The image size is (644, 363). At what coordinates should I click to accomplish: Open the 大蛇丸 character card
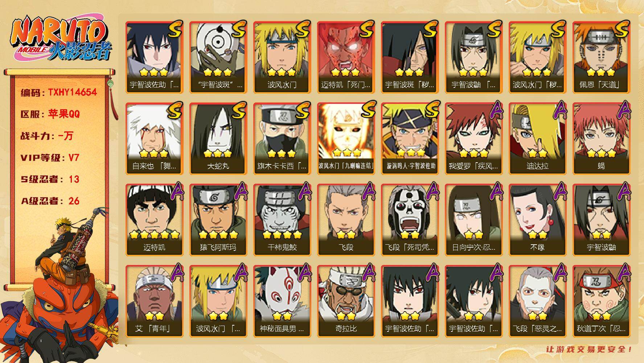pyautogui.click(x=218, y=139)
